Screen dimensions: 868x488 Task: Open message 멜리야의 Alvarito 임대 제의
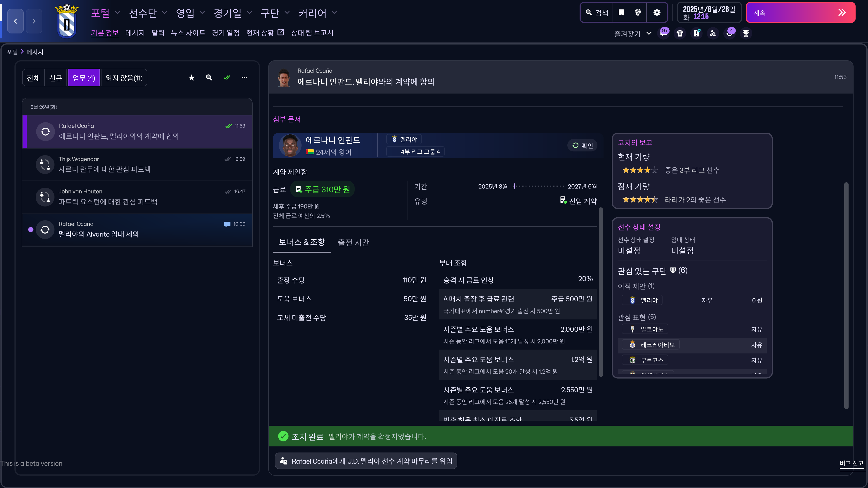[137, 229]
